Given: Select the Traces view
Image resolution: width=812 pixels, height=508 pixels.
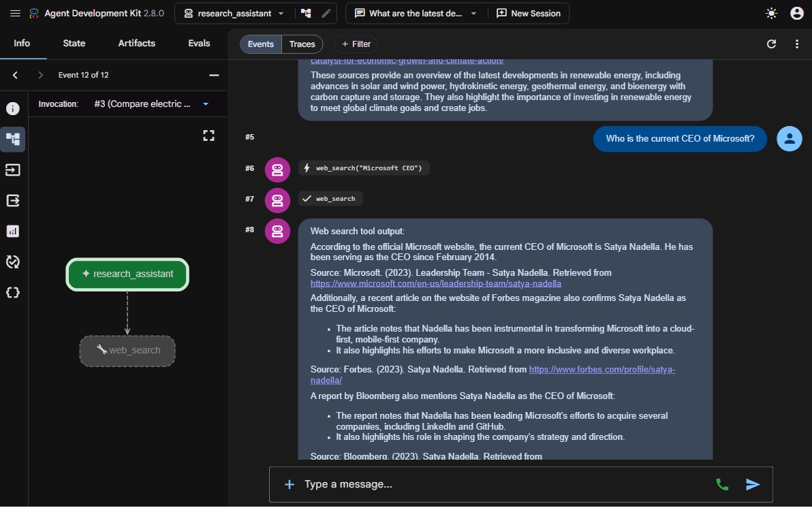Looking at the screenshot, I should point(302,44).
